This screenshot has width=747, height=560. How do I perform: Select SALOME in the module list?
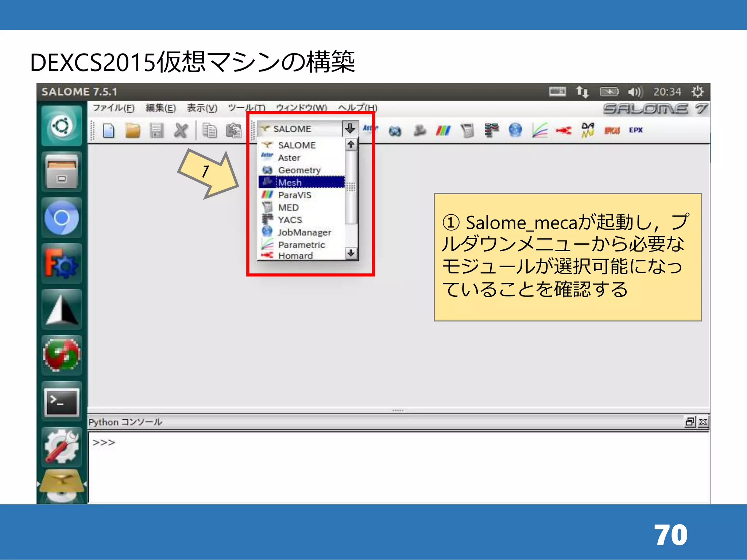point(302,145)
